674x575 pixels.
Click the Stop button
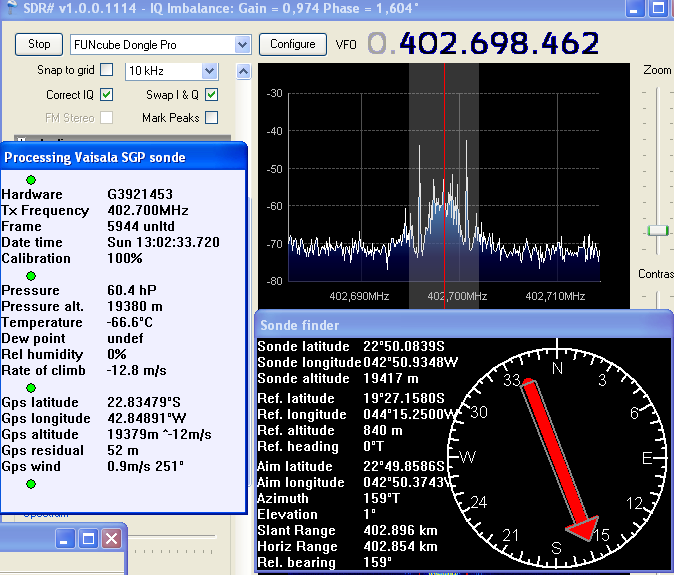pyautogui.click(x=39, y=44)
